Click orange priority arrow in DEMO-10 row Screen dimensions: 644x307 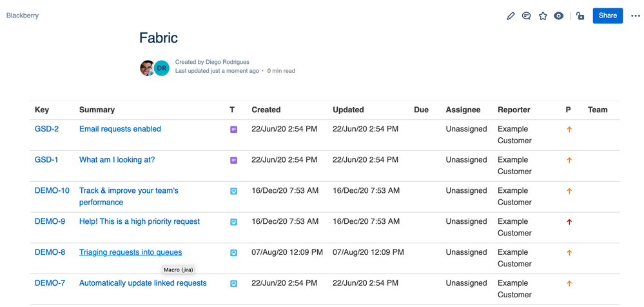click(x=569, y=191)
